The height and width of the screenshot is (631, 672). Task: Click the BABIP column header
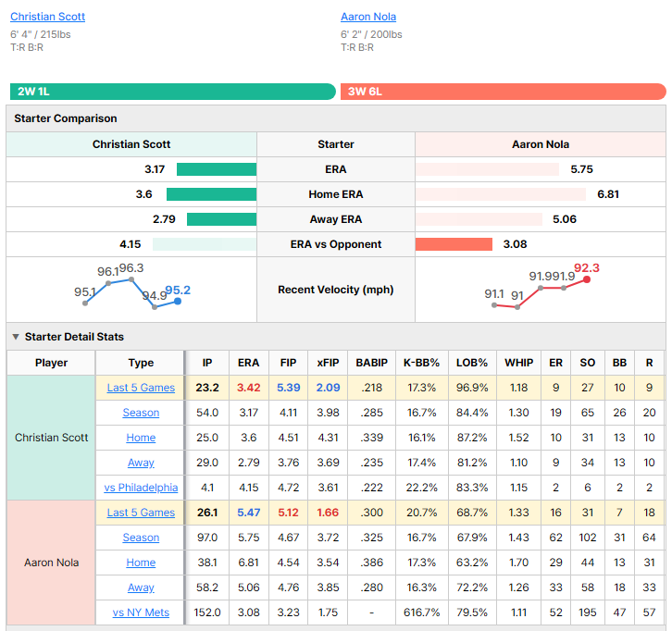371,363
